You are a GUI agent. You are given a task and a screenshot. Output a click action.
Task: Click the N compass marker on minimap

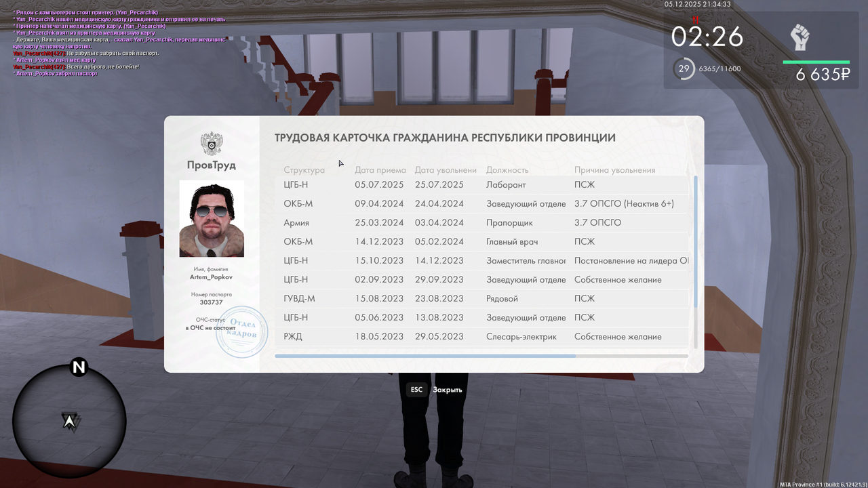[79, 367]
